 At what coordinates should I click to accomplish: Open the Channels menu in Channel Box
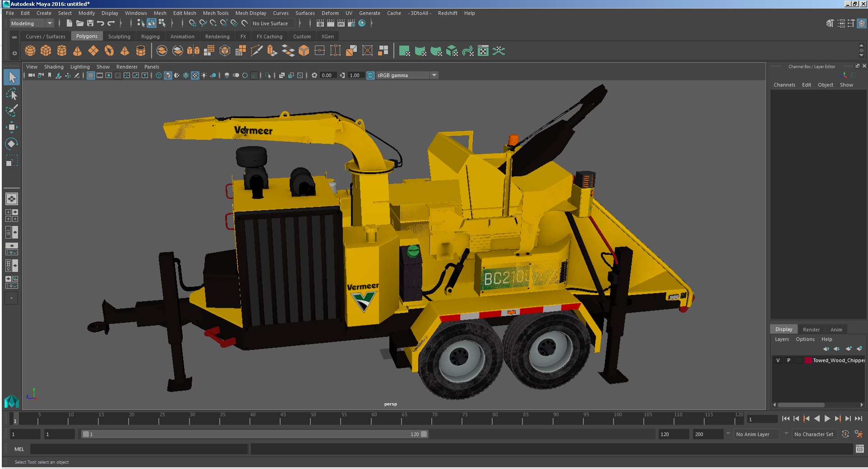coord(784,85)
